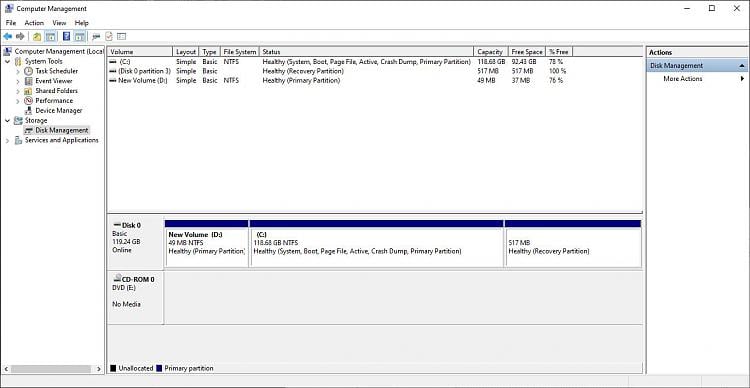This screenshot has width=750, height=388.
Task: Select the 517 MB Recovery Partition block
Action: pyautogui.click(x=573, y=243)
